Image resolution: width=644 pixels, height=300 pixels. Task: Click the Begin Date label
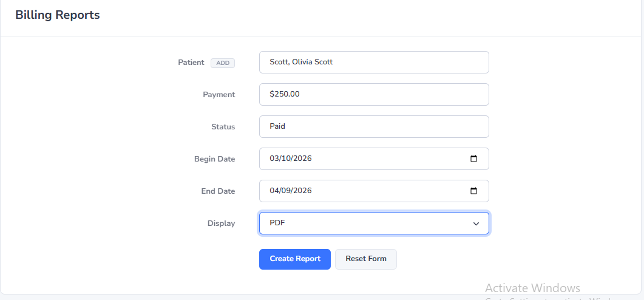pos(214,159)
